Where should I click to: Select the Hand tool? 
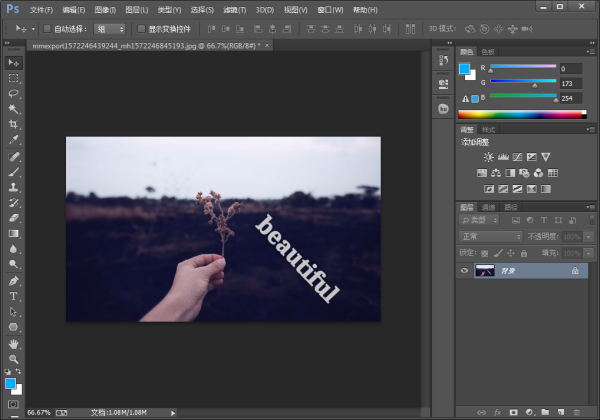[13, 344]
